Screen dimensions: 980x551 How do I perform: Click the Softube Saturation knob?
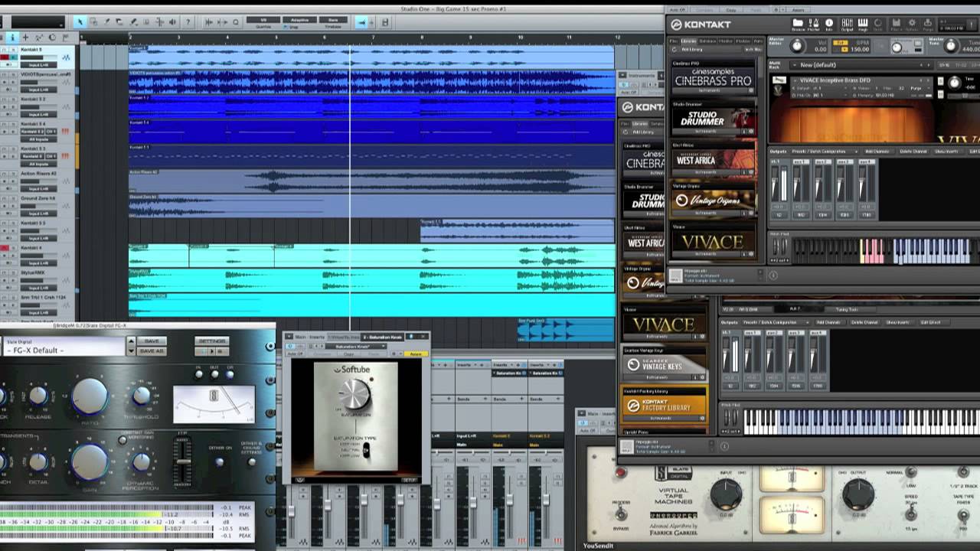pos(355,394)
